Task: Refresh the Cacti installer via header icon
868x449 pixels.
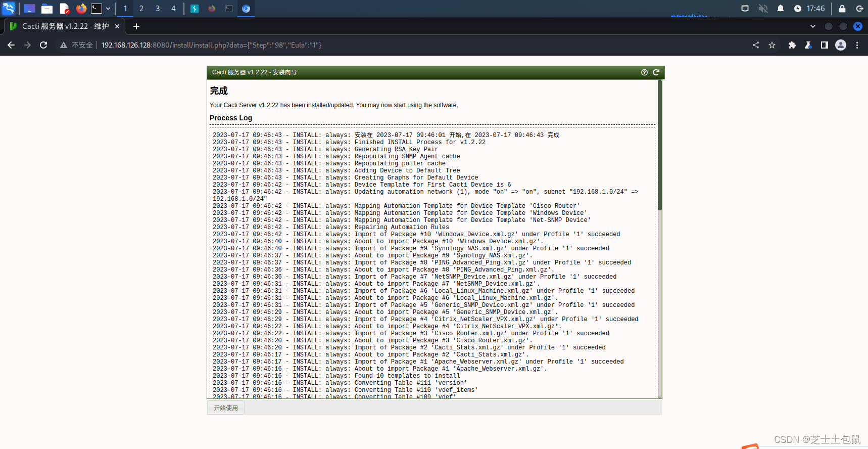Action: (x=656, y=72)
